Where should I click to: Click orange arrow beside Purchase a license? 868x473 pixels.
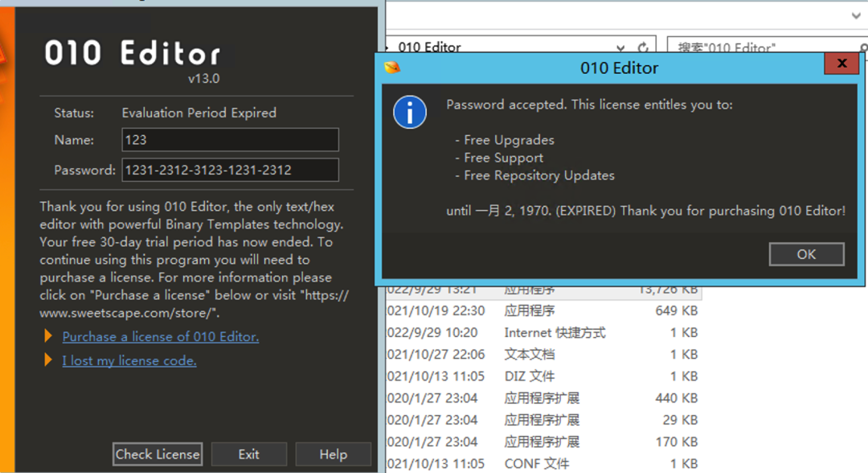point(48,335)
